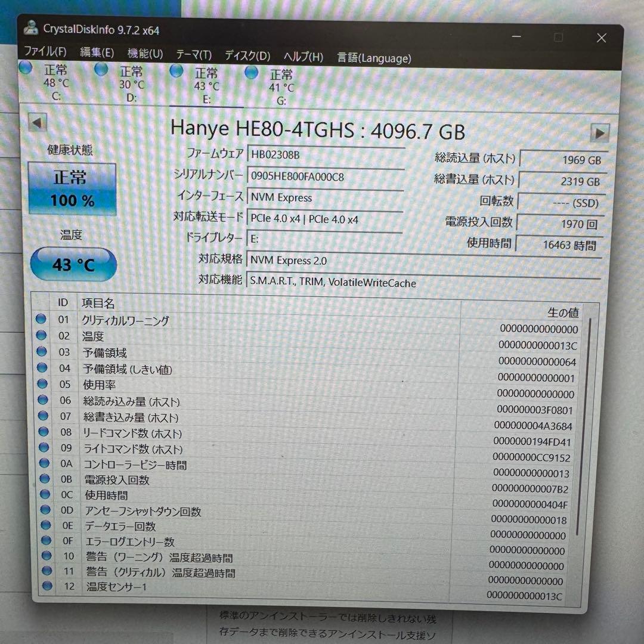644x644 pixels.
Task: Minimize the CrystalDiskInfo window
Action: pos(516,36)
